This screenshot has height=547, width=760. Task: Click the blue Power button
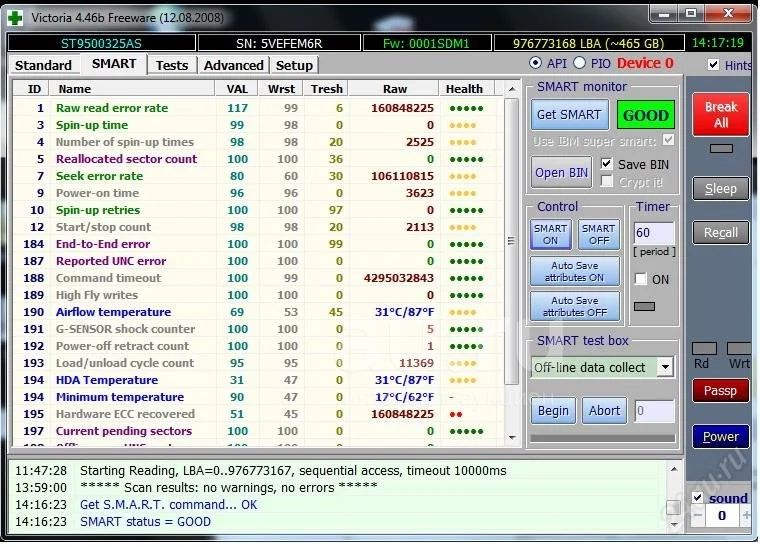(x=720, y=437)
